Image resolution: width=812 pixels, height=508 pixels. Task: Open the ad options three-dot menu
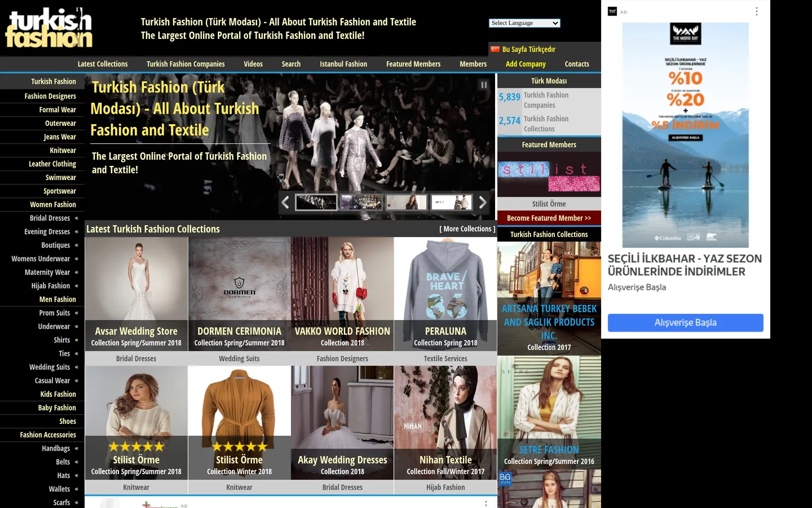[x=757, y=11]
